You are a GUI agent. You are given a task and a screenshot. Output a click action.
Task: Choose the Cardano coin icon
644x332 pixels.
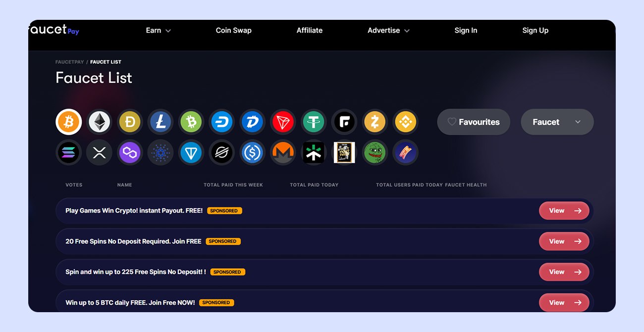161,153
